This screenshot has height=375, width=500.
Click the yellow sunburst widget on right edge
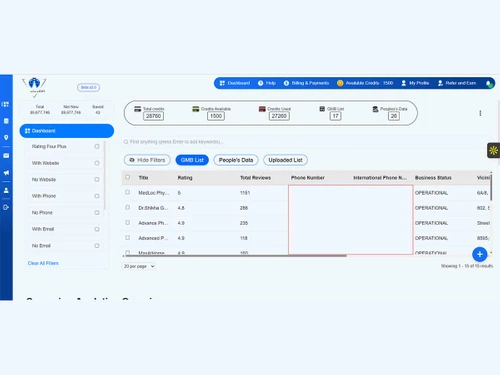coord(494,150)
